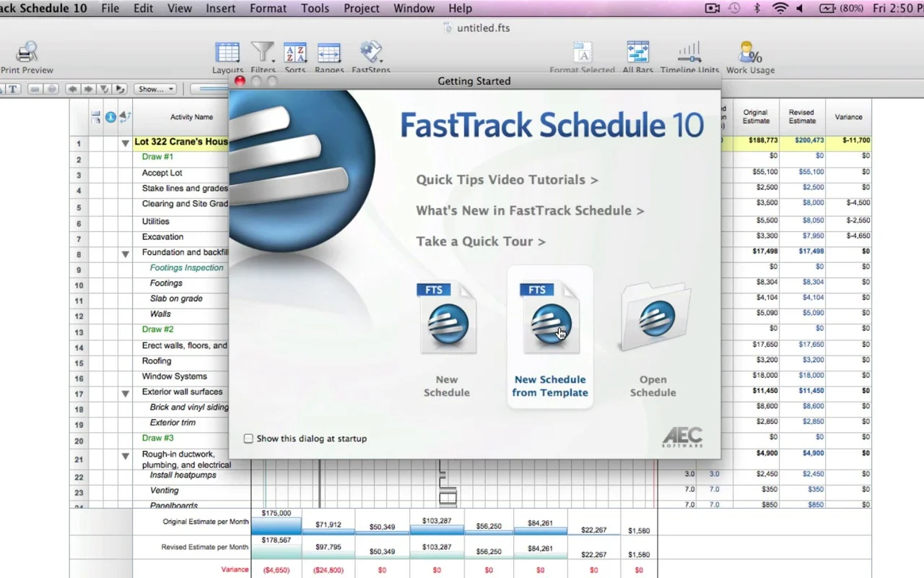Collapse the Foundation and backfill group

click(x=126, y=254)
